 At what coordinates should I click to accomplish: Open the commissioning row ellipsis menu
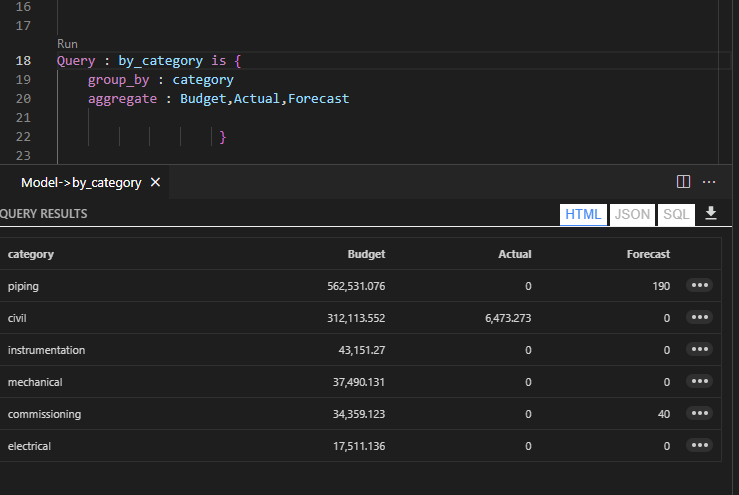click(699, 413)
